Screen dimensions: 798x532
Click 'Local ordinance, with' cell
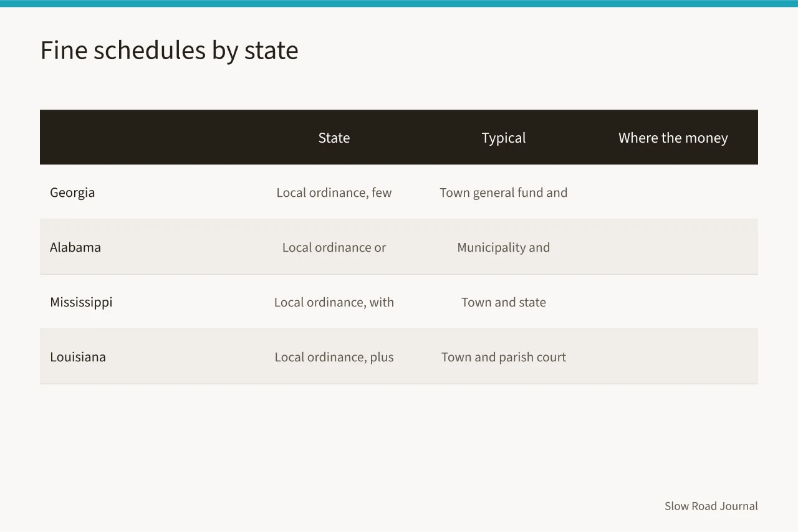pyautogui.click(x=334, y=302)
